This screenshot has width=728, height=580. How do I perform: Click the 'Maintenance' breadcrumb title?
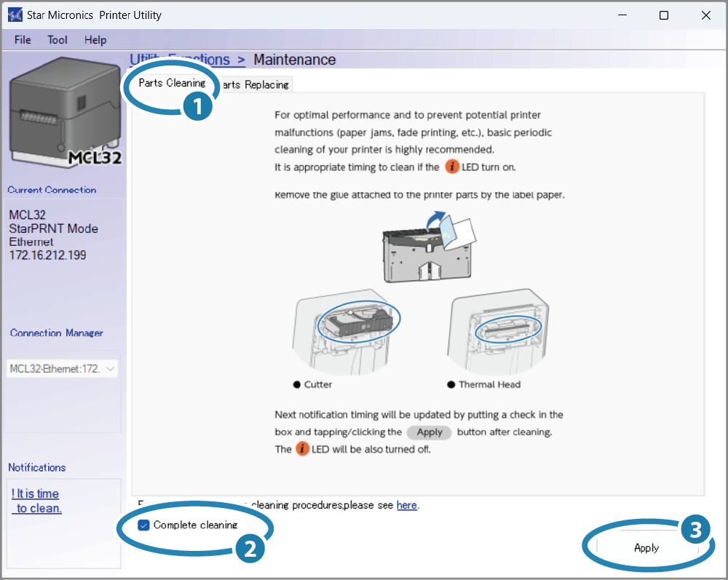[x=294, y=60]
